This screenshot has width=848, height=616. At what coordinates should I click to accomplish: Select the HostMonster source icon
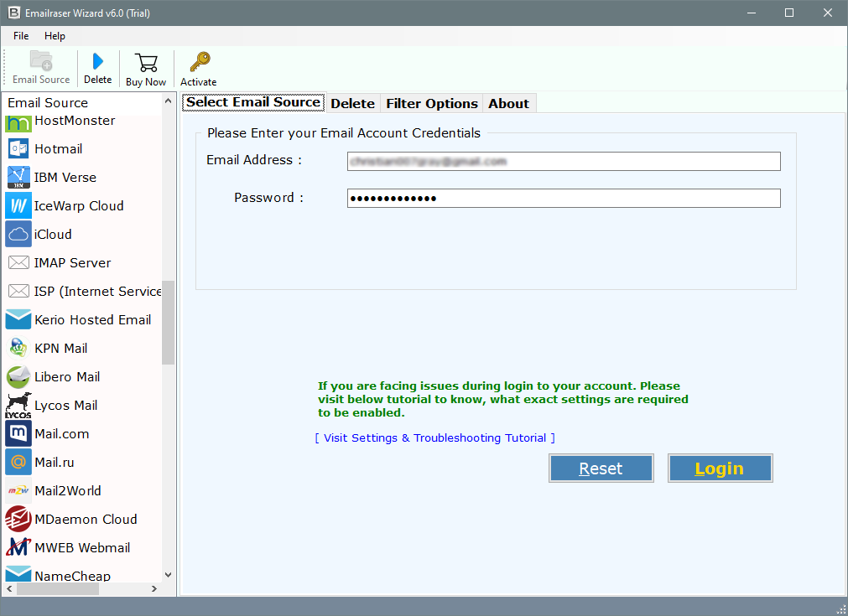click(x=18, y=123)
